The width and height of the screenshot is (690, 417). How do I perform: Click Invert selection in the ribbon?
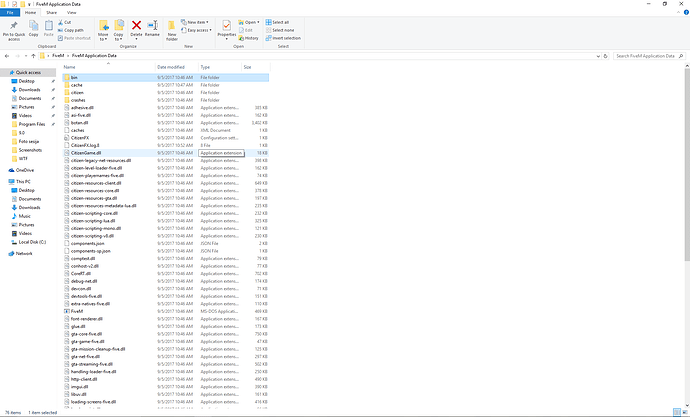283,38
